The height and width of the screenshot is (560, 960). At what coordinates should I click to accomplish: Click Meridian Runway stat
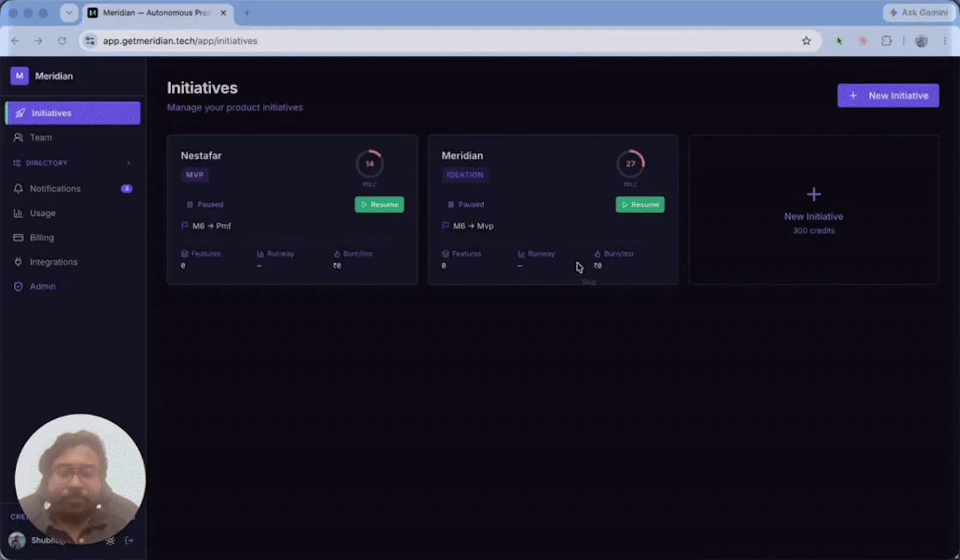(536, 260)
